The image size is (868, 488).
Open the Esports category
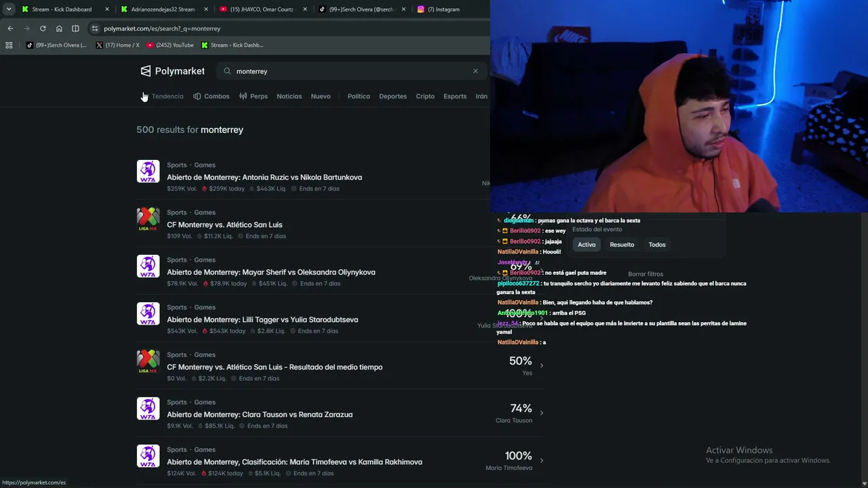[x=455, y=96]
